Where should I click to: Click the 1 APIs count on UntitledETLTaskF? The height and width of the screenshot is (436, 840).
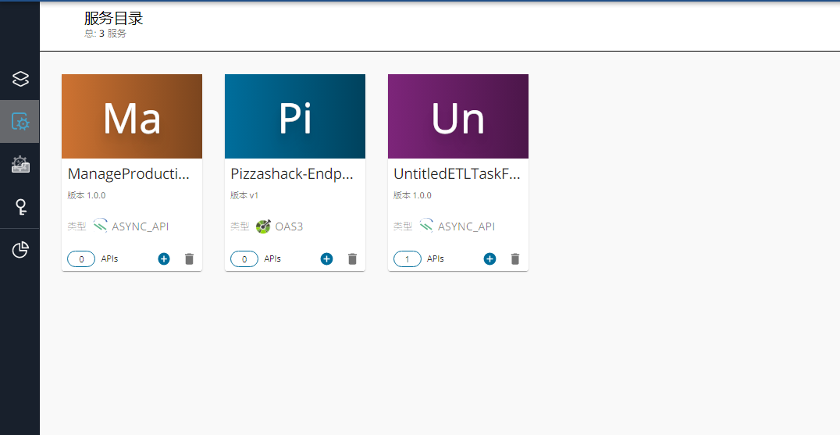tap(408, 259)
